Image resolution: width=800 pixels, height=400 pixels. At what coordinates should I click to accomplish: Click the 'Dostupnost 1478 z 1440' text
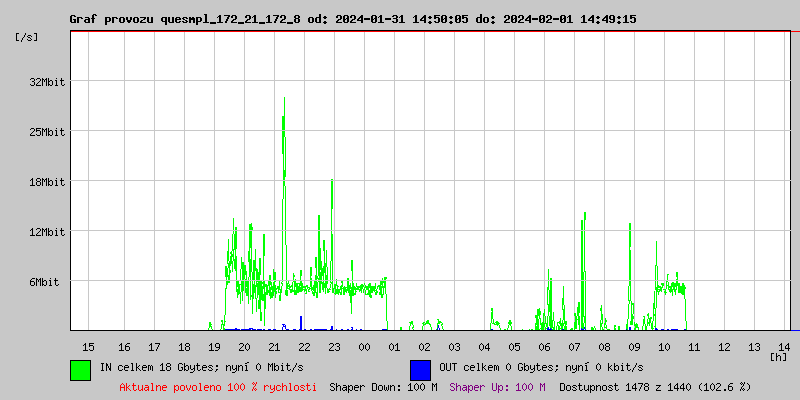pyautogui.click(x=655, y=387)
